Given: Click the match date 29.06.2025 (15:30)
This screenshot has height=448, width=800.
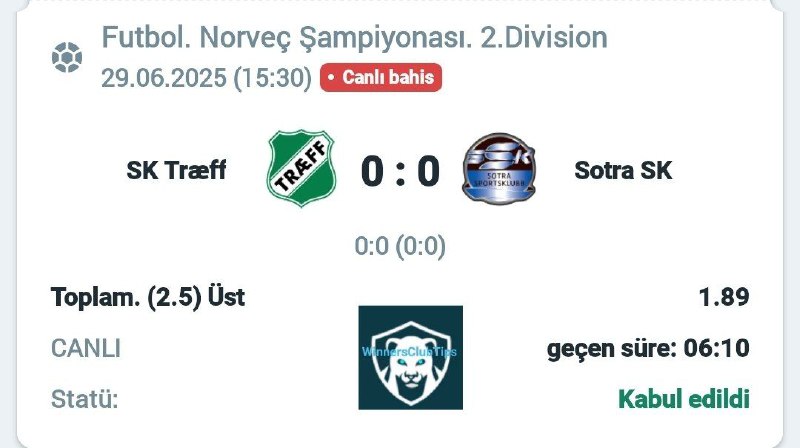Looking at the screenshot, I should tap(207, 78).
